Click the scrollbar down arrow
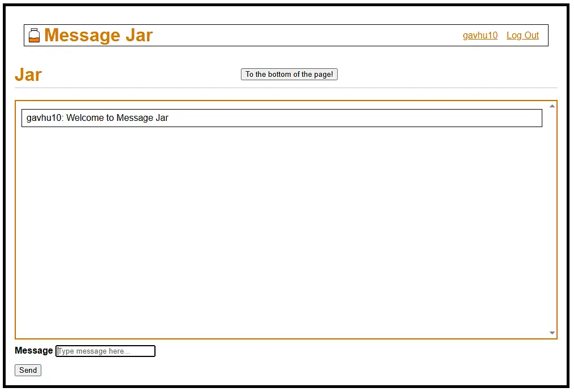This screenshot has width=574, height=392. point(553,333)
